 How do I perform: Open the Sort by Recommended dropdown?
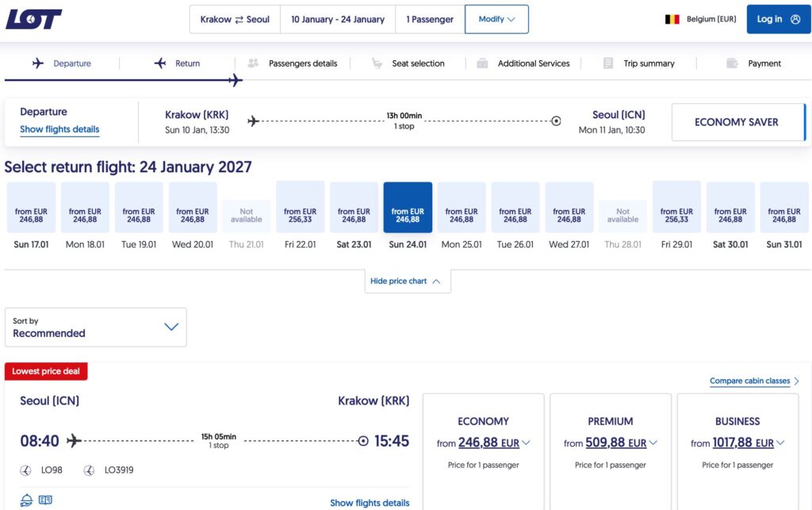coord(96,328)
